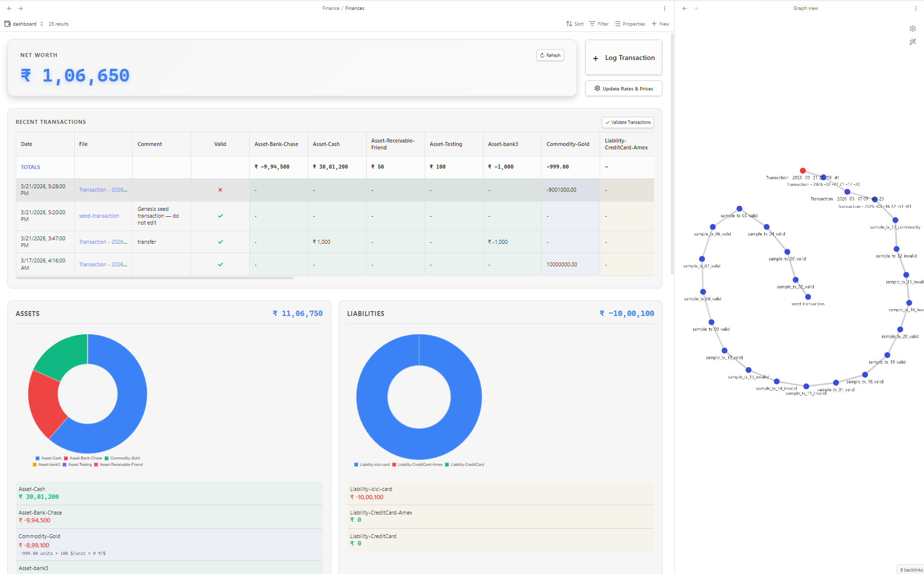Open the 5:28 PM Transaction file link
Viewport: 924px width, 574px height.
(x=103, y=190)
